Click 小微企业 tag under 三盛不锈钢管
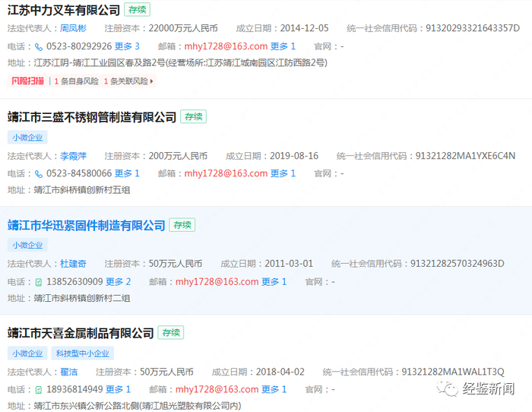532x412 pixels. [27, 138]
